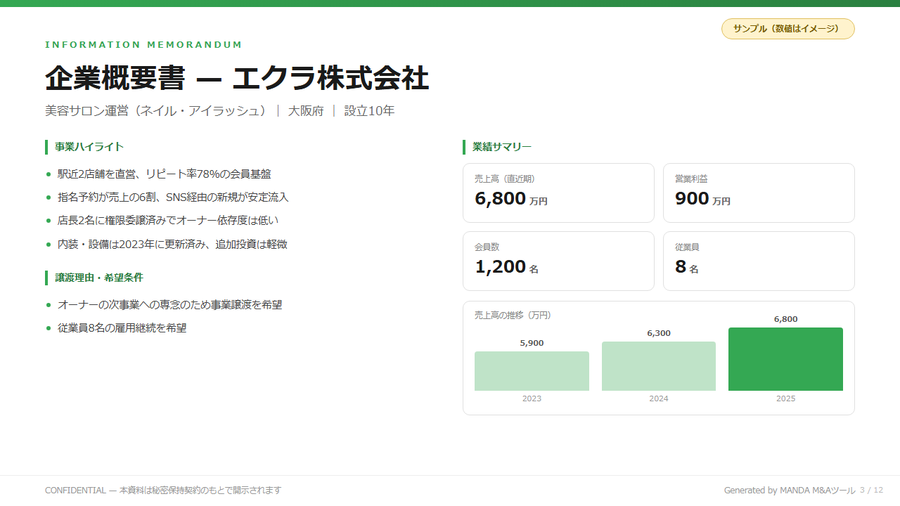Click the page number 3 / 12
Screen dimensions: 900x506
[x=871, y=491]
